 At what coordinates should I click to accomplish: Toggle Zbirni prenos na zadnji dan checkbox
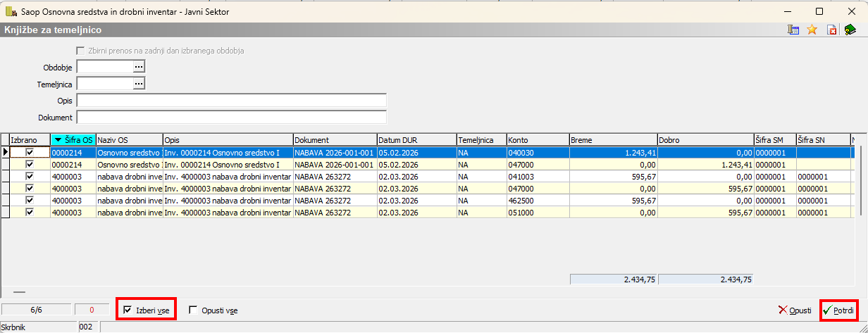tap(80, 51)
